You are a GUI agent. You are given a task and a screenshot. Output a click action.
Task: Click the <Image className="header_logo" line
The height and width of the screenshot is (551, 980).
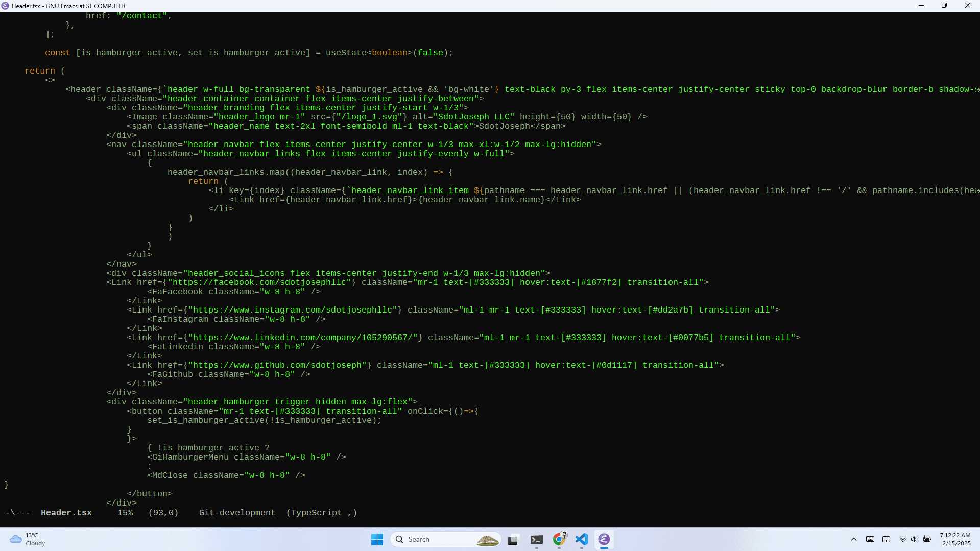[387, 117]
